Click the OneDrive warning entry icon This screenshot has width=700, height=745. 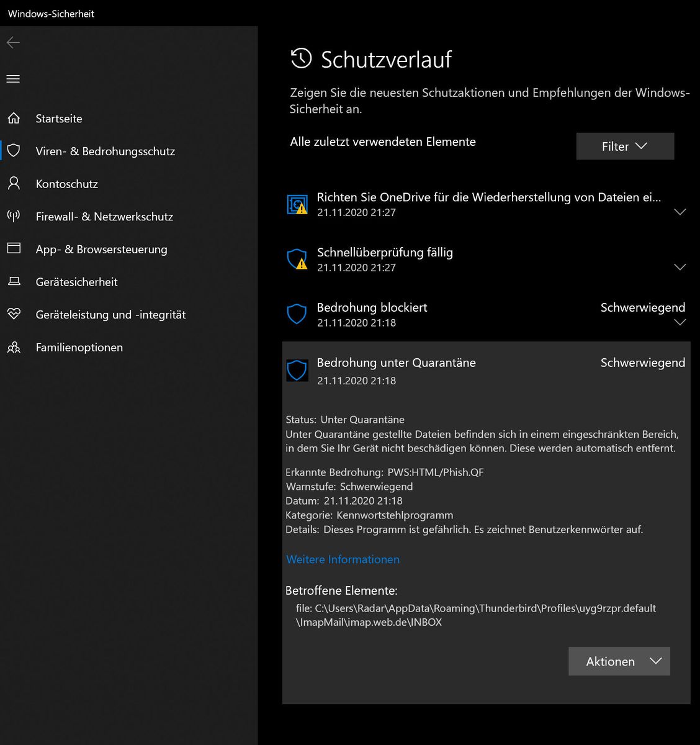(297, 204)
